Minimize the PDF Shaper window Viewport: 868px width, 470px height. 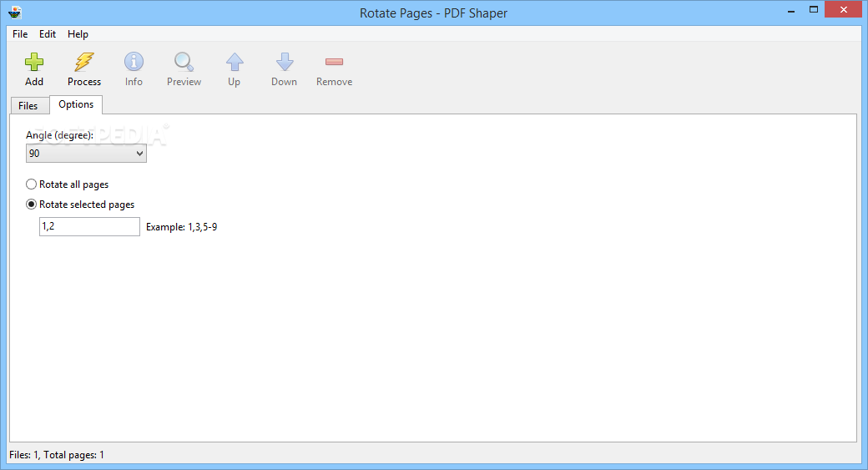pos(791,10)
